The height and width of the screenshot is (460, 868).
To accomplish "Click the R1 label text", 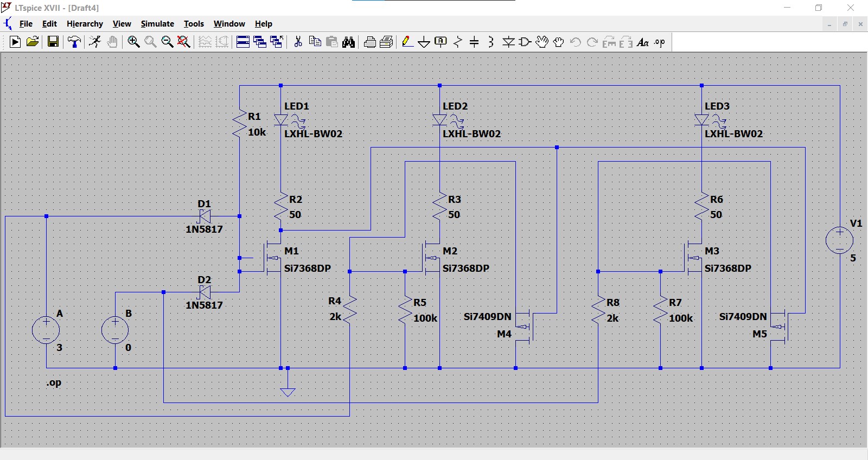I will 254,117.
